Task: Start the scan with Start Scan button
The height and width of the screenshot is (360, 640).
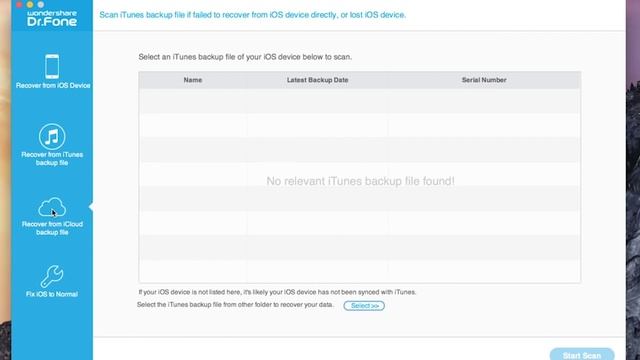Action: 582,355
